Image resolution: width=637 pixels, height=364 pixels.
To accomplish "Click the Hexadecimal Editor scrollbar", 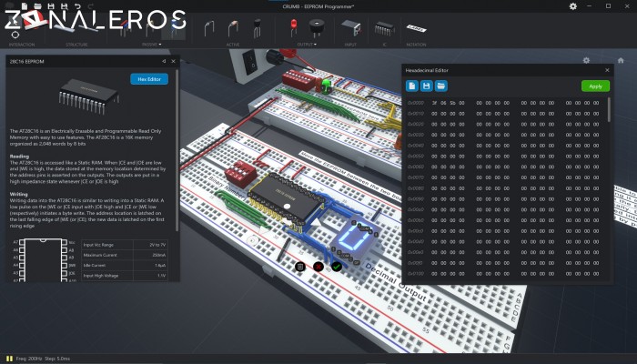I will 609,109.
